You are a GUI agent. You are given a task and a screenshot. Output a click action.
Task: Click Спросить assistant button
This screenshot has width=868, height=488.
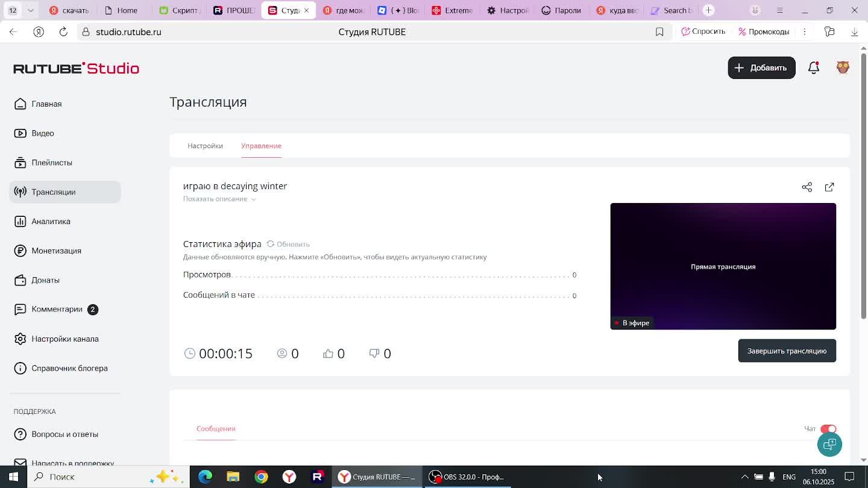coord(703,31)
